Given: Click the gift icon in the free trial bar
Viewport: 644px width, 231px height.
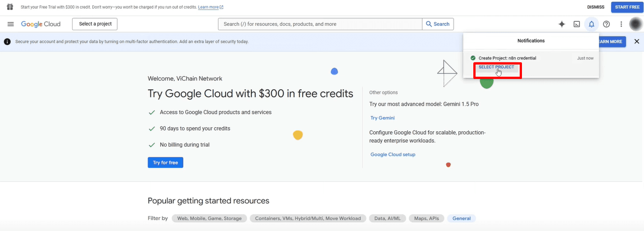Looking at the screenshot, I should pyautogui.click(x=10, y=7).
